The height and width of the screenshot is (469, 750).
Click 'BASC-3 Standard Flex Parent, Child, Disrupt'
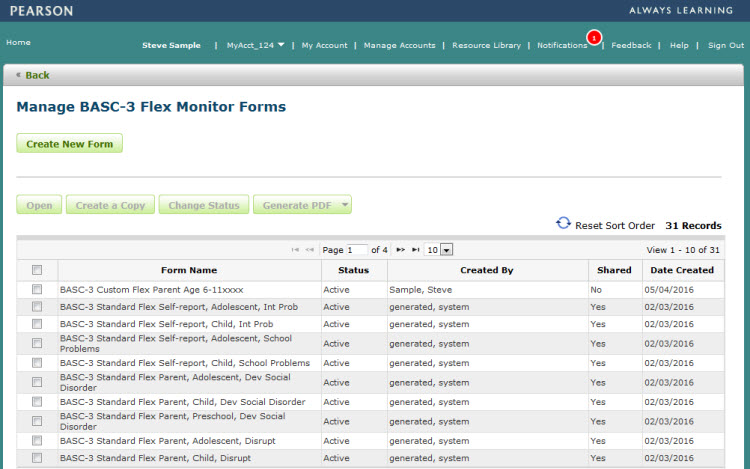155,458
